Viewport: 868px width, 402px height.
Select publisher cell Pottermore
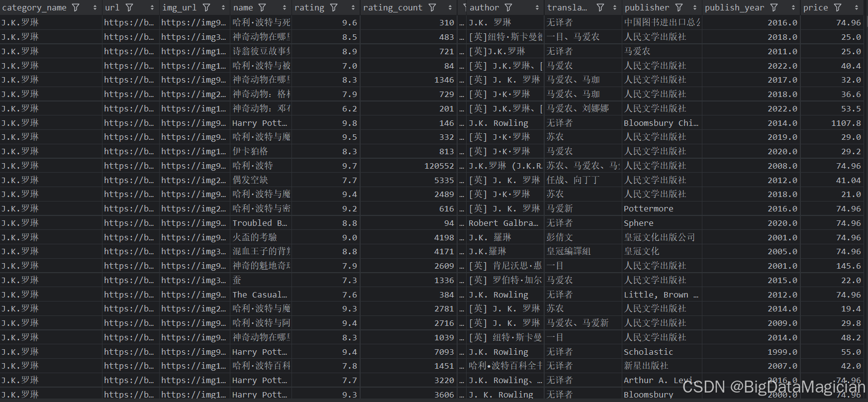coord(649,208)
